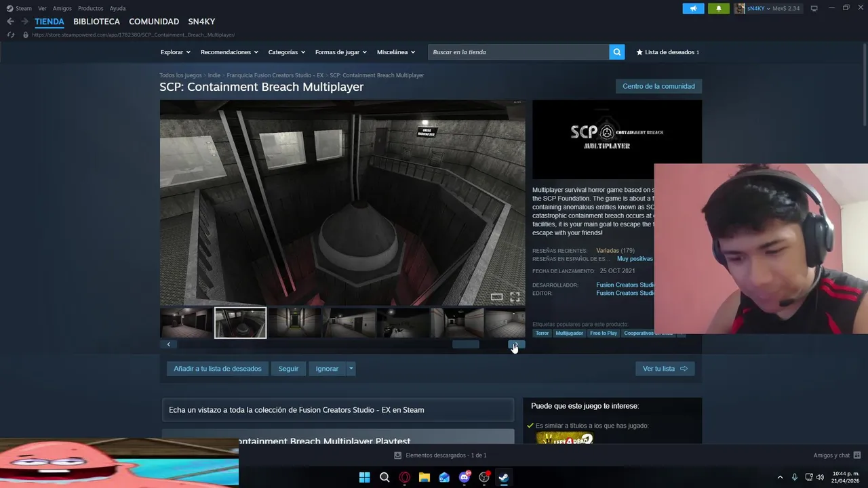
Task: Open announcements via the megaphone icon
Action: click(x=693, y=8)
